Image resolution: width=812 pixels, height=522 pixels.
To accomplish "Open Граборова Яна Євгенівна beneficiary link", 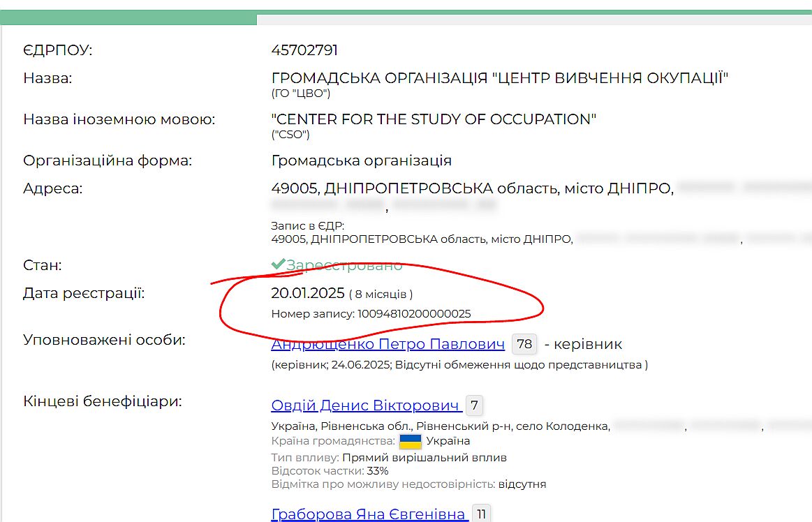I will [x=369, y=514].
